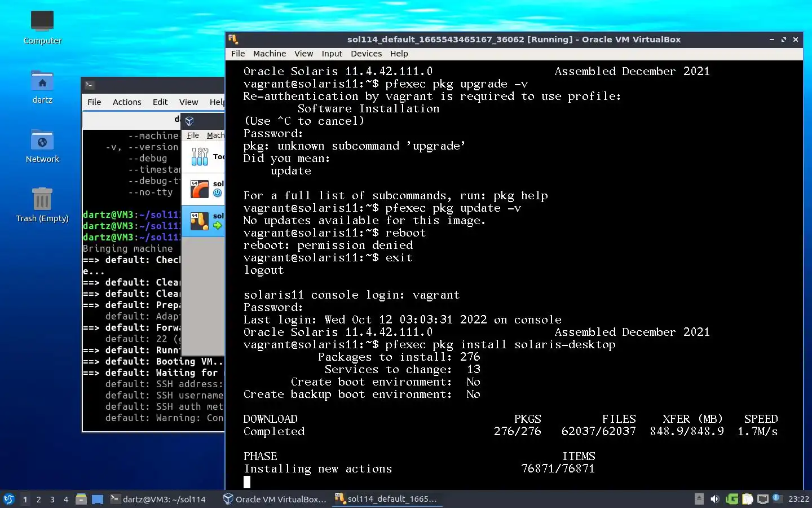Click the VM console cursor block
This screenshot has width=812, height=508.
247,481
